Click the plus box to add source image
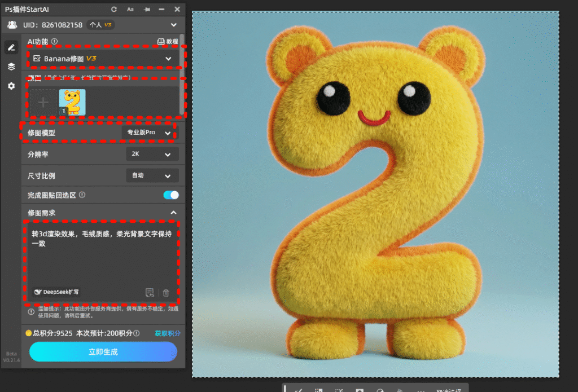The image size is (578, 392). tap(43, 102)
